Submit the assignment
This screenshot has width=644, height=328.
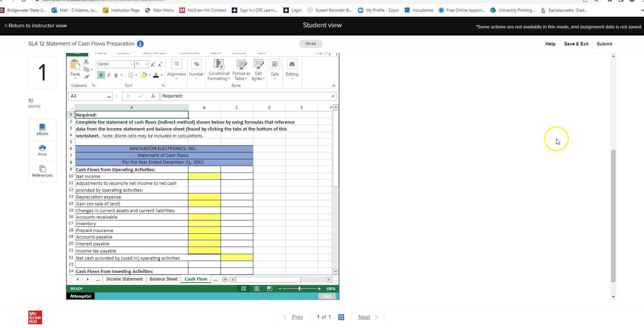pos(604,44)
